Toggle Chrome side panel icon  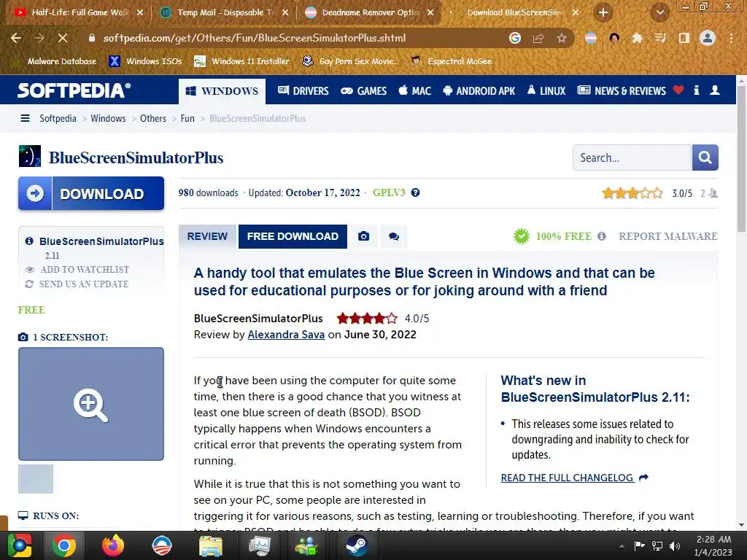click(684, 38)
